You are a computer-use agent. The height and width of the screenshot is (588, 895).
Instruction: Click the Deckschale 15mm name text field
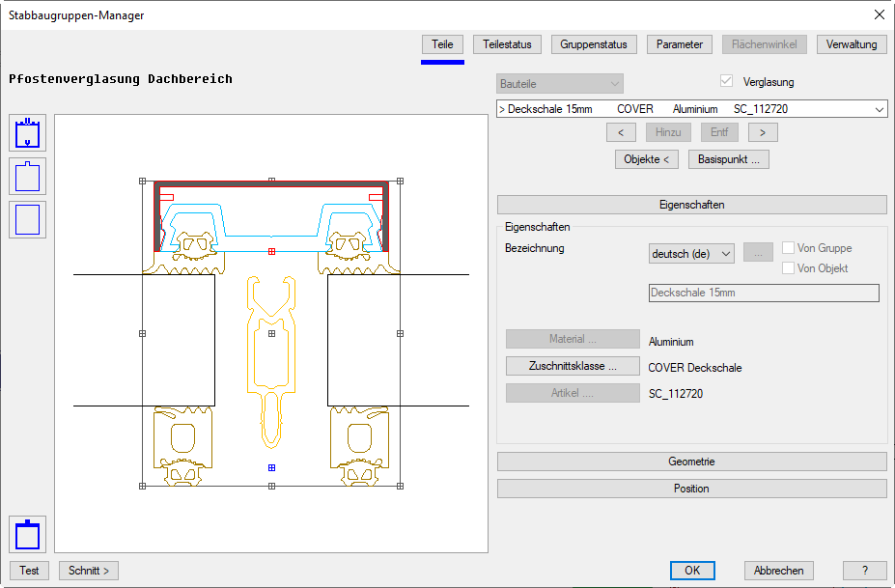pyautogui.click(x=763, y=293)
